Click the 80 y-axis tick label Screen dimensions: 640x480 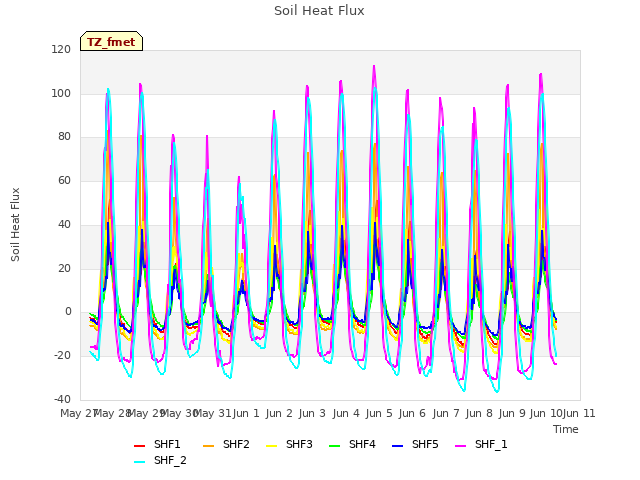tap(64, 137)
